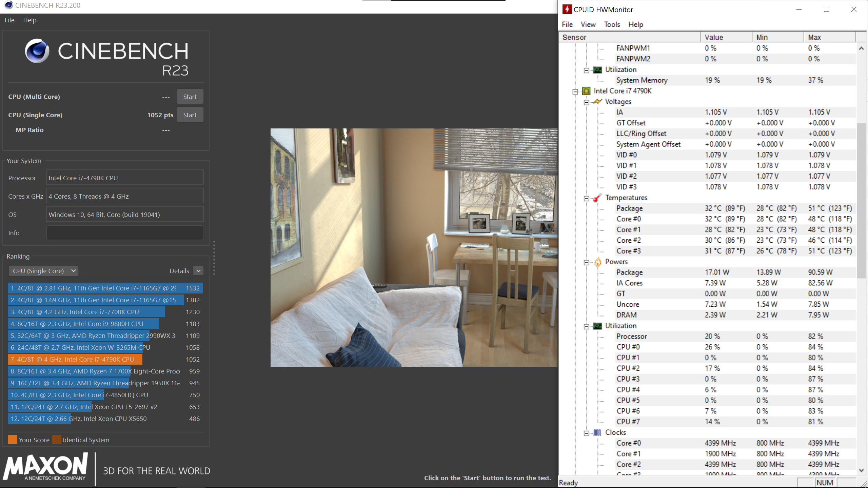Click the Value column header
This screenshot has height=488, width=868.
coord(727,37)
